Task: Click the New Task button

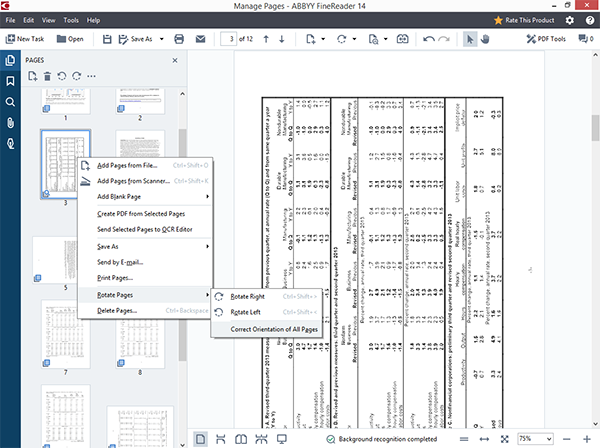Action: click(x=29, y=39)
